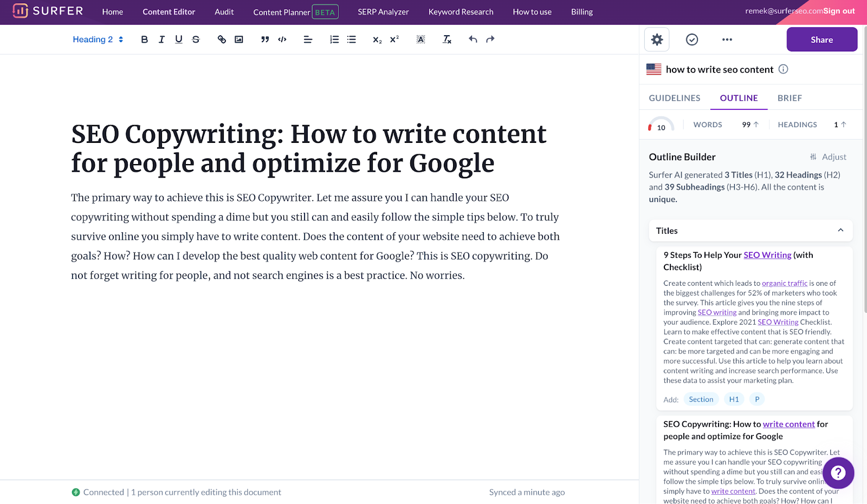
Task: Toggle bold formatting
Action: [144, 40]
